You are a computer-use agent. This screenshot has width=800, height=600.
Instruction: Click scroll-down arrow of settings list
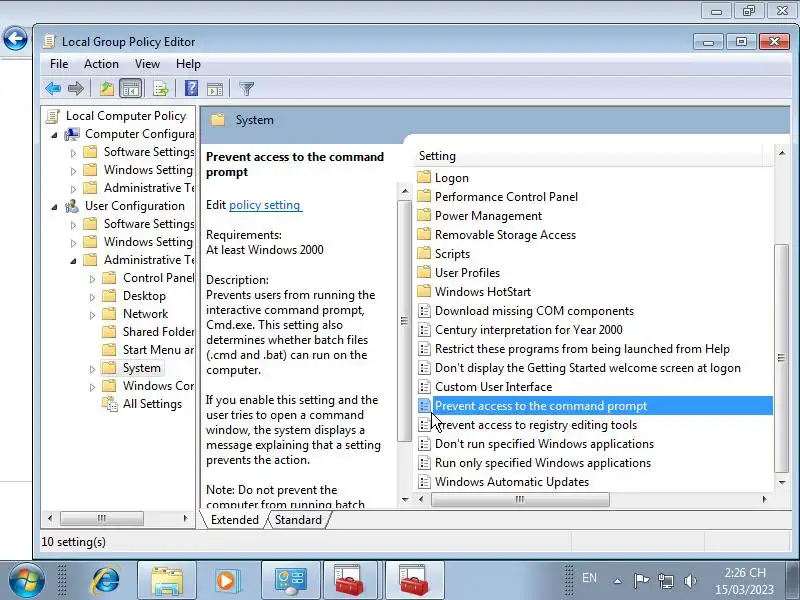pos(782,482)
